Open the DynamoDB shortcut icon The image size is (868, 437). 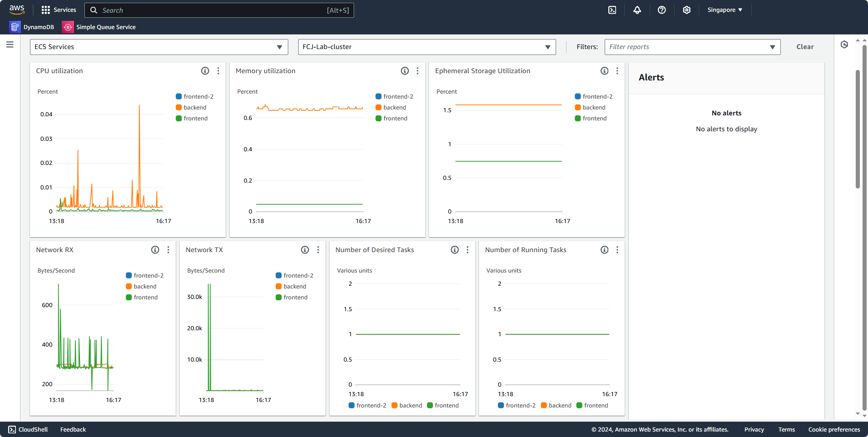pos(15,27)
